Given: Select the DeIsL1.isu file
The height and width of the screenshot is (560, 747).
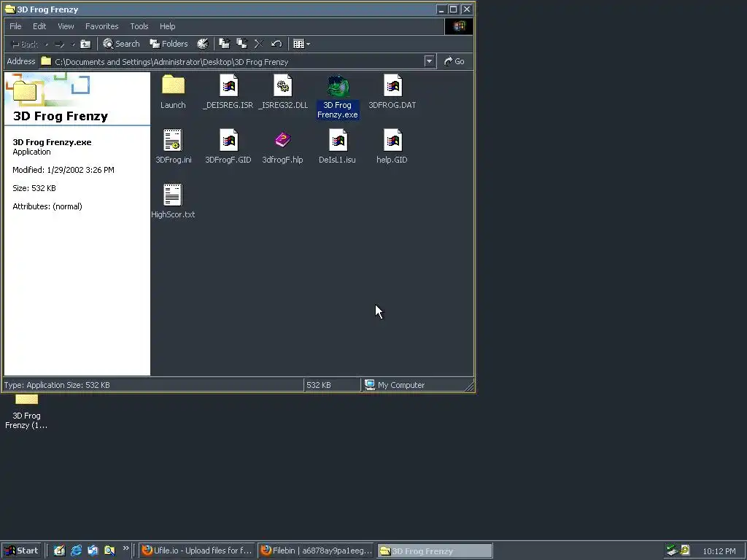Looking at the screenshot, I should tap(337, 147).
